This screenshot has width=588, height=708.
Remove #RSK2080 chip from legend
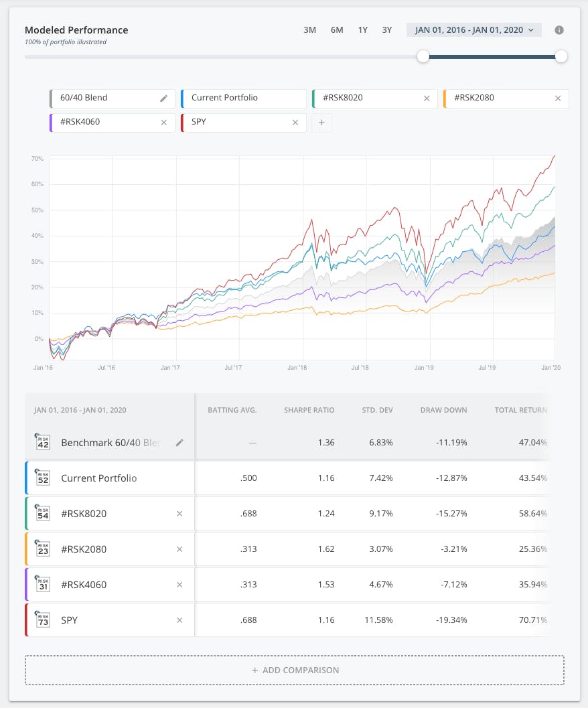click(x=558, y=98)
